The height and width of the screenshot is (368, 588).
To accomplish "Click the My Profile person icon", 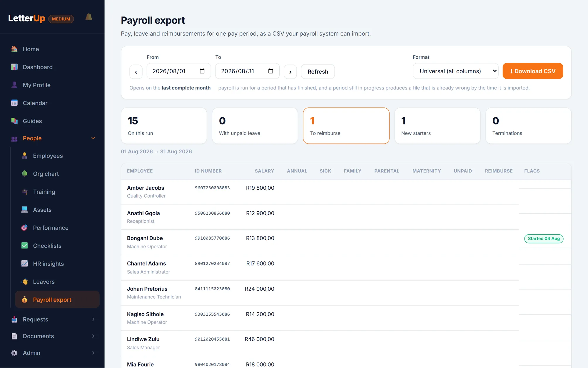I will 14,85.
